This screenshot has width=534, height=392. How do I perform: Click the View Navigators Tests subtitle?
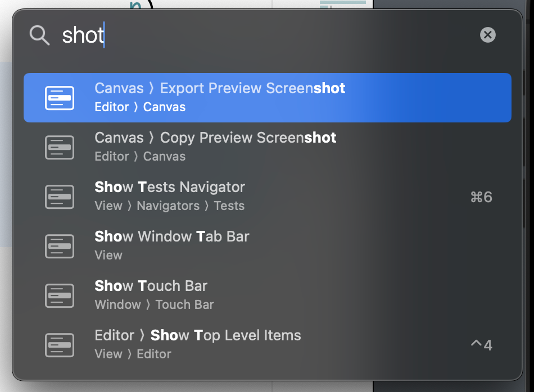pos(169,206)
